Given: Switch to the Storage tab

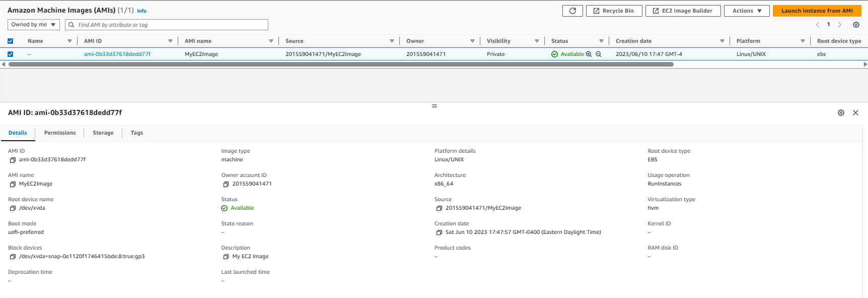Looking at the screenshot, I should click(x=103, y=133).
